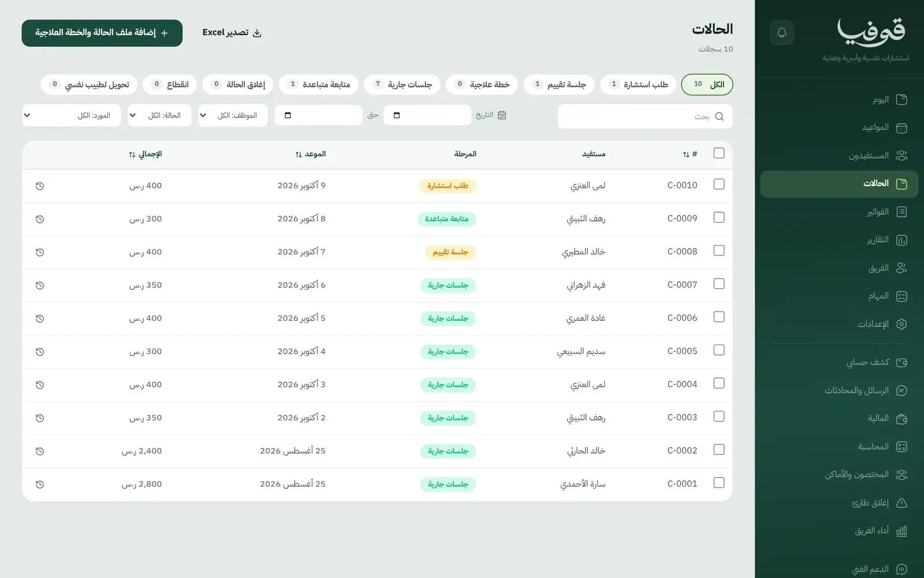Viewport: 924px width, 578px height.
Task: Filter by طلب استشارة stage tab
Action: click(638, 84)
